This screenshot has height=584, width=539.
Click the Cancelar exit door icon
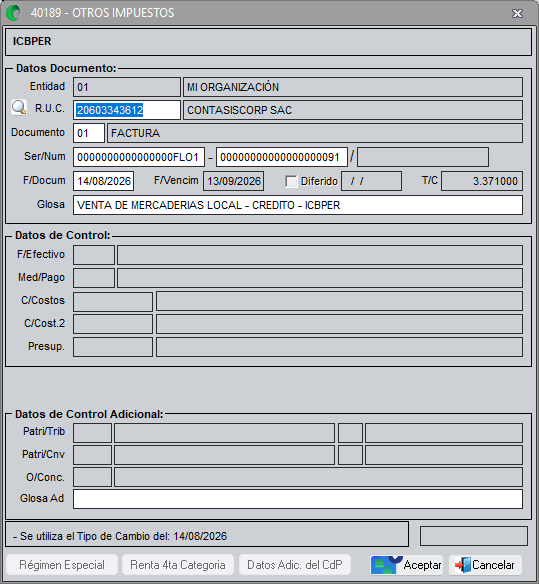tap(462, 565)
